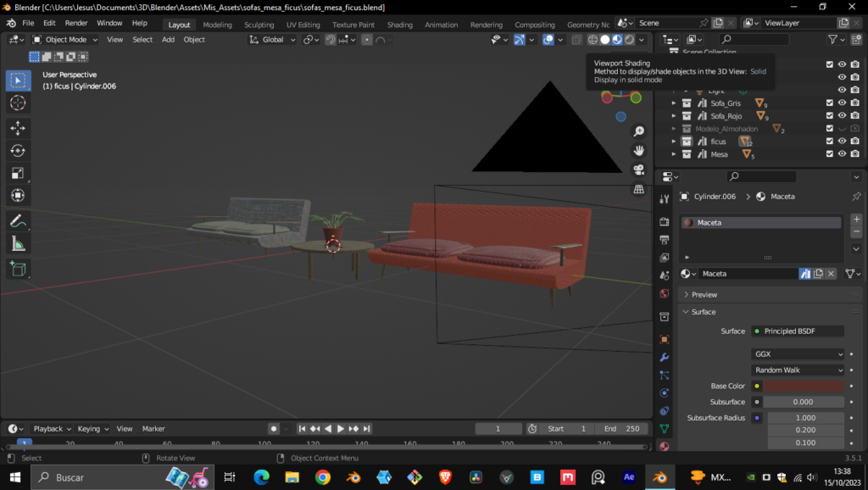868x490 pixels.
Task: Open the Render menu
Action: (x=76, y=23)
